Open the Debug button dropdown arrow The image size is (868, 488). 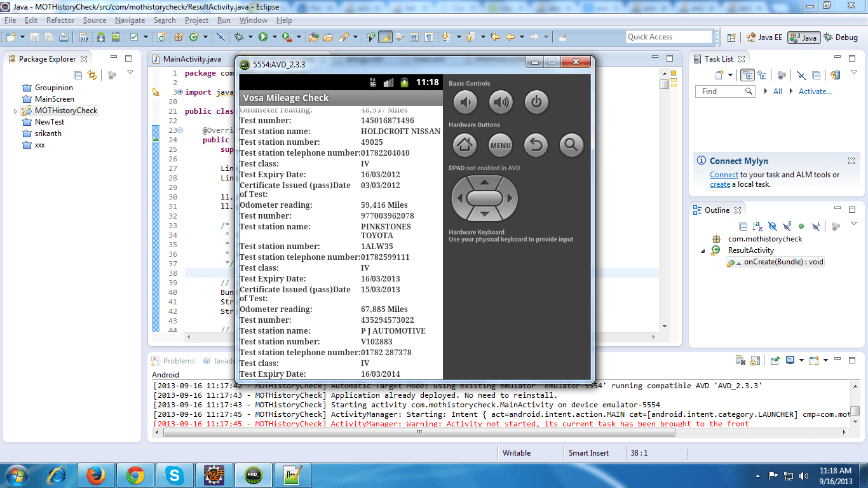(x=252, y=37)
